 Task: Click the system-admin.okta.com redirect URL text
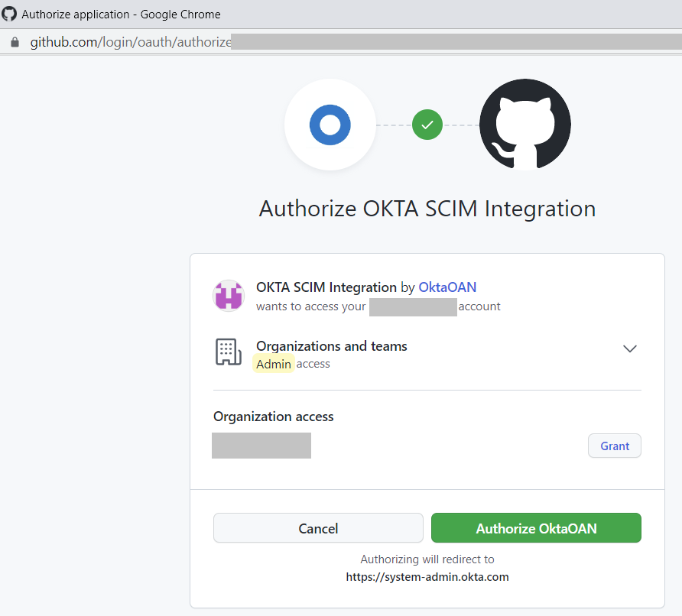coord(427,577)
